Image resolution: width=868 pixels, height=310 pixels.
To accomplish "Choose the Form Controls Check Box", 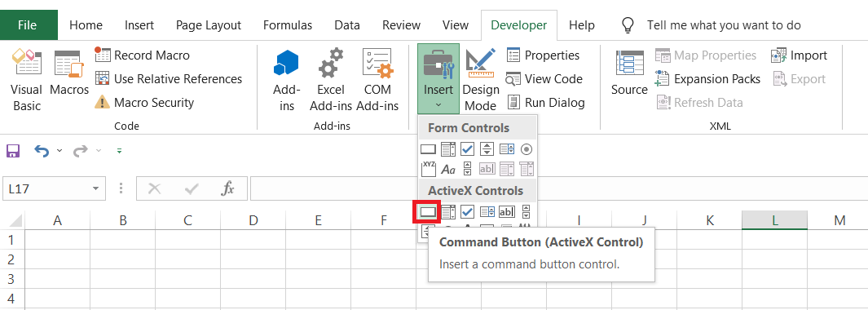I will pyautogui.click(x=467, y=148).
